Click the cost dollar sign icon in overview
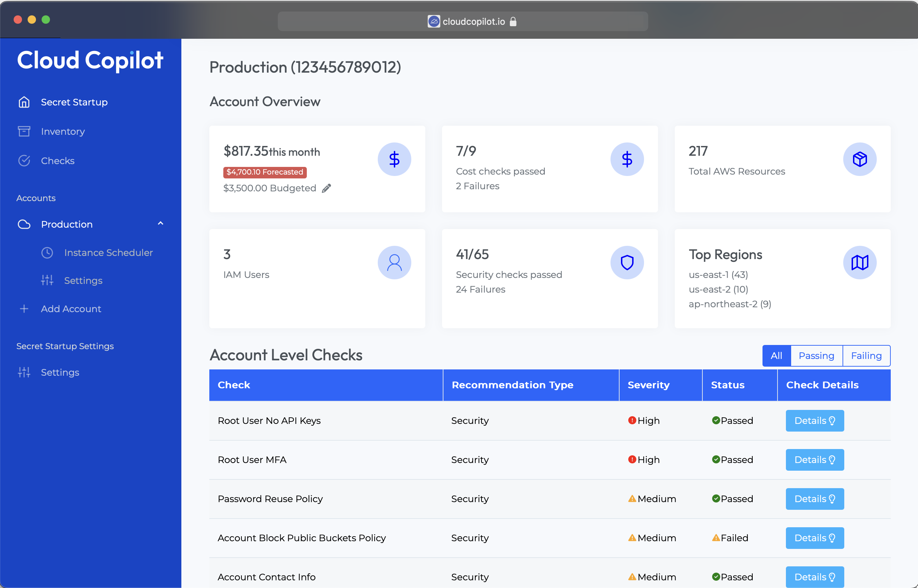 tap(394, 160)
